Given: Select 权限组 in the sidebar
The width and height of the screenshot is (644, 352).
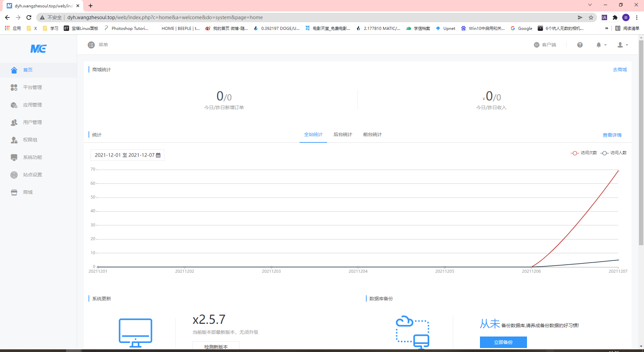Looking at the screenshot, I should pos(39,140).
